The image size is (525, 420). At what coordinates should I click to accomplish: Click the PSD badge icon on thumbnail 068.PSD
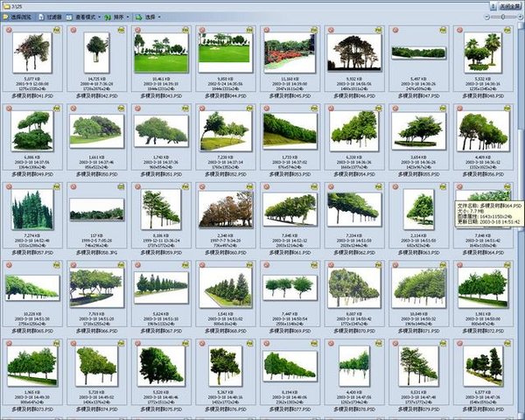249,265
